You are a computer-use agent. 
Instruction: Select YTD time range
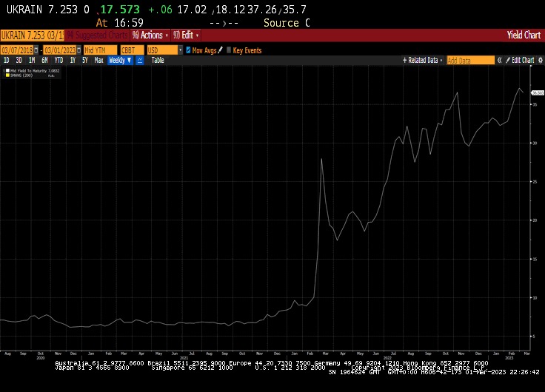(58, 61)
